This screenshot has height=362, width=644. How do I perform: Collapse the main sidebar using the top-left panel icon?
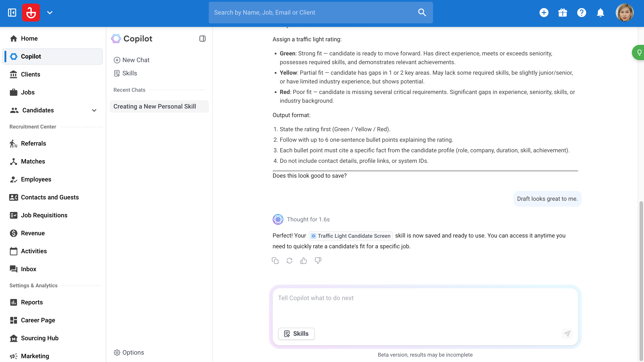(12, 13)
